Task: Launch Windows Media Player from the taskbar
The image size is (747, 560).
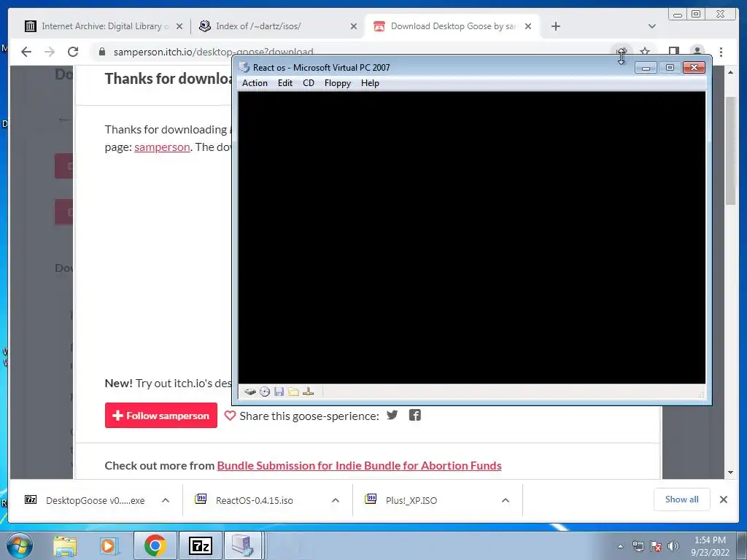Action: pos(109,545)
